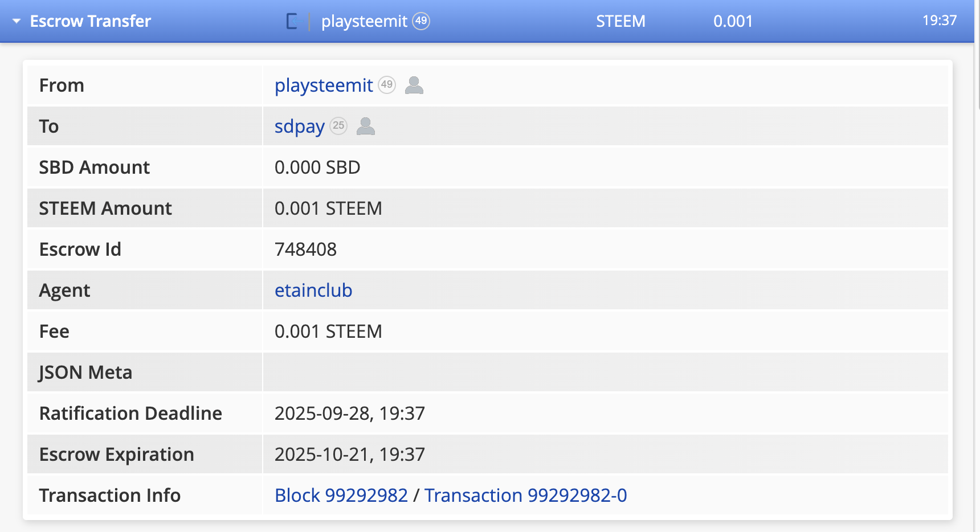Click 0.001 amount in the header
980x532 pixels.
point(733,22)
